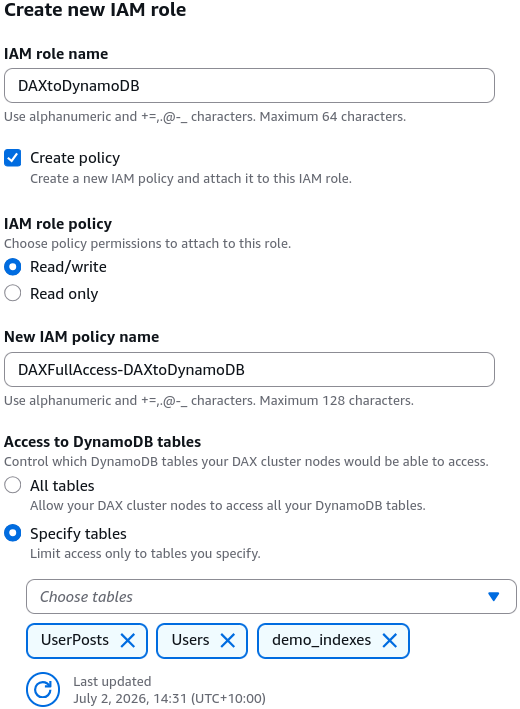Remove the Users table token
Image resolution: width=520 pixels, height=709 pixels.
pos(227,640)
